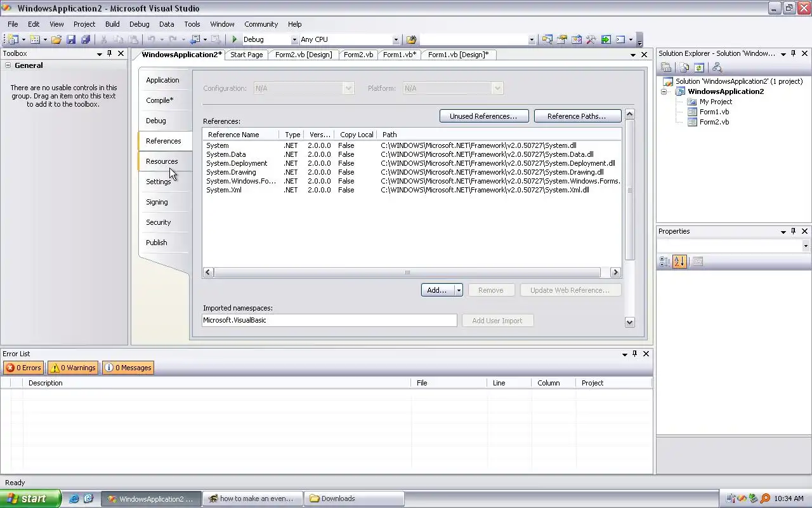Select Form1.vb in Solution Explorer

[714, 112]
